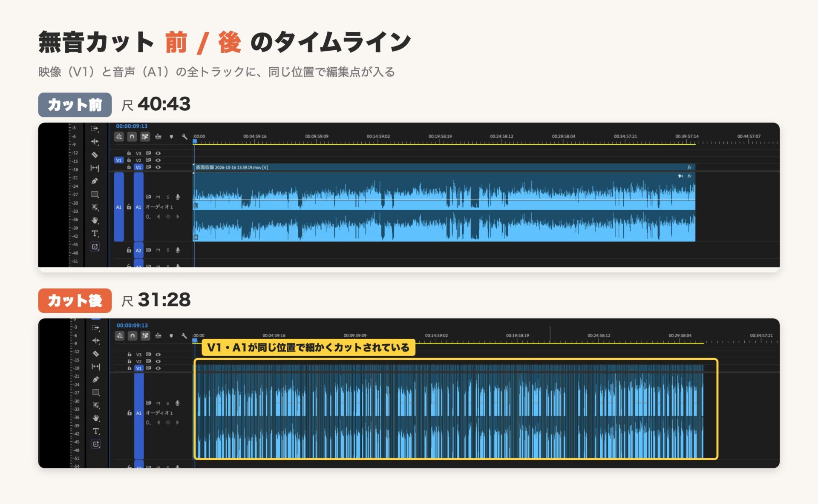Click the 00:00:09:13 timecode in before-cut timeline
Viewport: 818px width, 504px height.
pyautogui.click(x=132, y=126)
